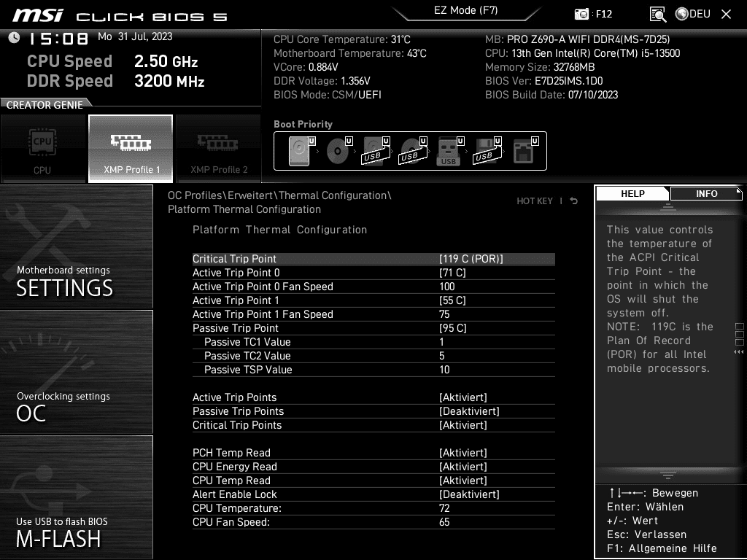Open Passive Trip Point [95 C] options
The width and height of the screenshot is (747, 560).
click(373, 328)
